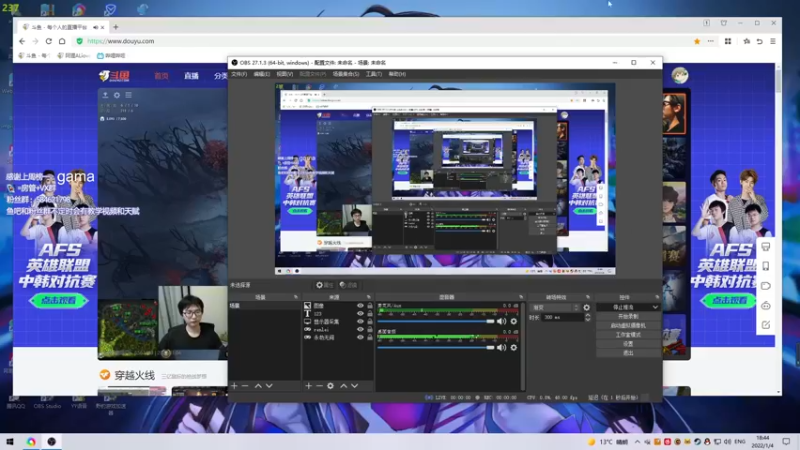Open OBS from Windows taskbar
Image resolution: width=800 pixels, height=450 pixels.
pyautogui.click(x=52, y=442)
